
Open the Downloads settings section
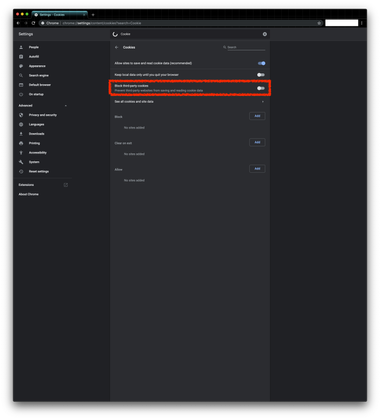point(36,134)
